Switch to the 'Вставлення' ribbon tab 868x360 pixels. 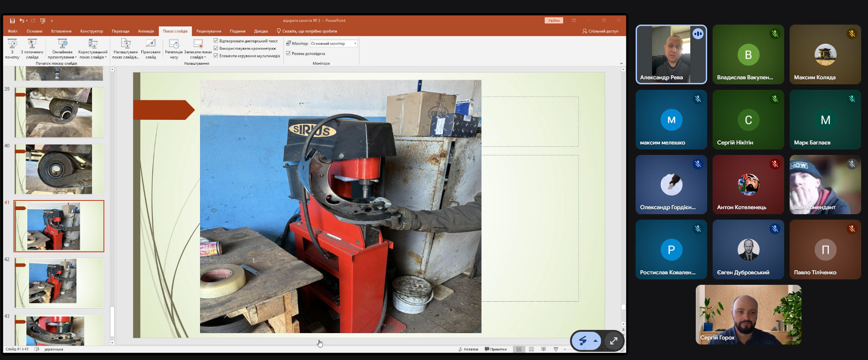61,31
